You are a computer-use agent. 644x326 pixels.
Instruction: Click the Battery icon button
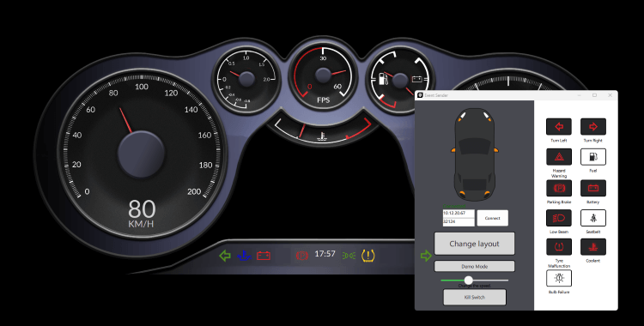[x=593, y=188]
